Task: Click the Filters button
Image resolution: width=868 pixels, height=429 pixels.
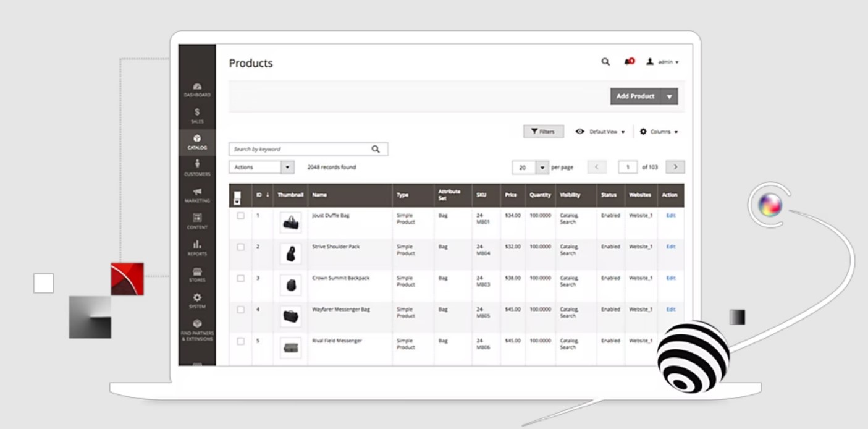Action: coord(543,132)
